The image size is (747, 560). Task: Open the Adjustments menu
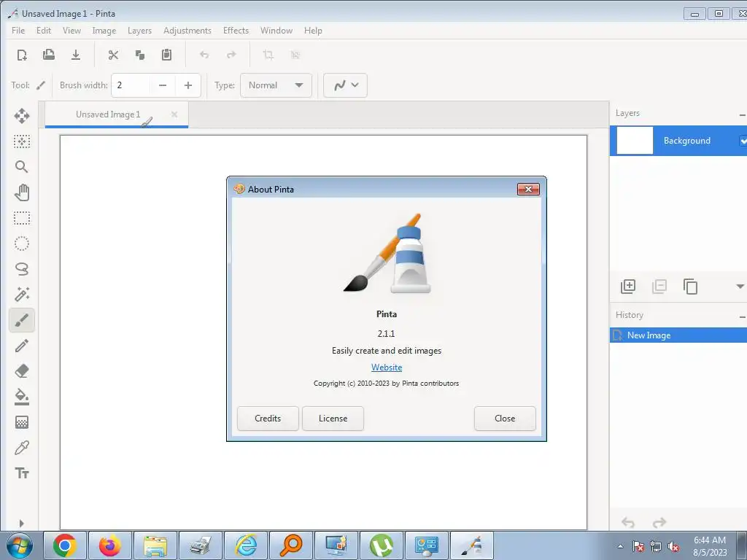pos(187,31)
